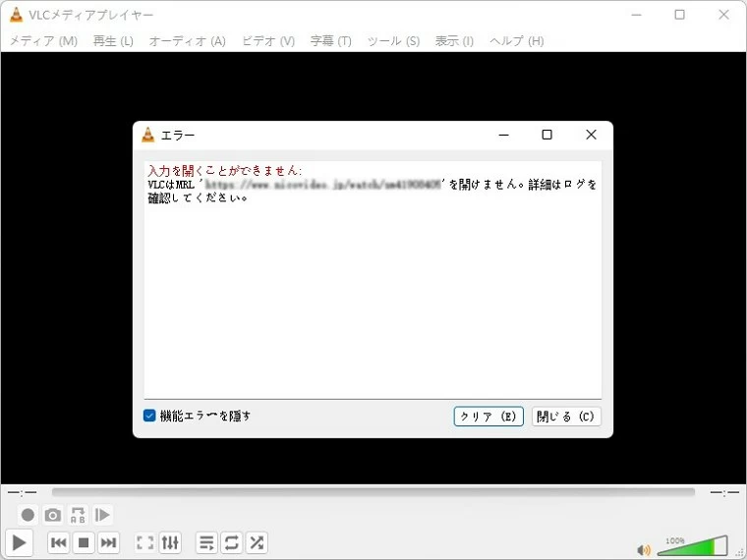Click the red 入力を開くことができません text
Screen dimensions: 747x560
coord(224,171)
